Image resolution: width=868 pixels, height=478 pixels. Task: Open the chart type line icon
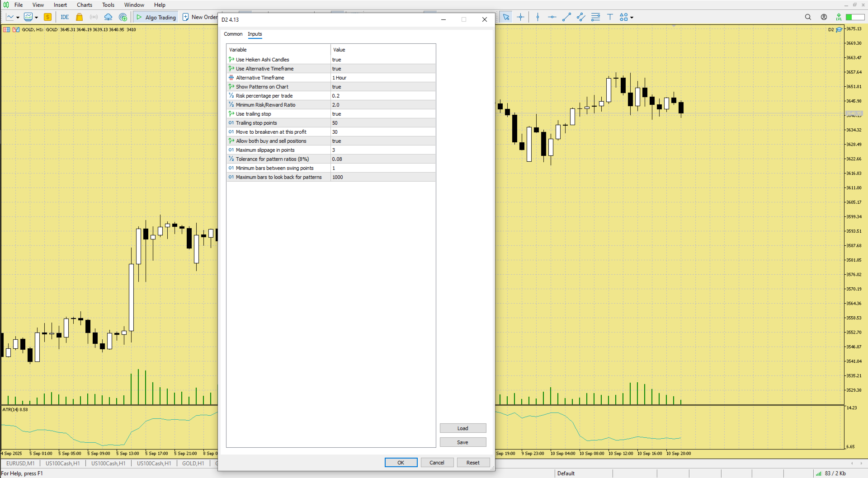click(10, 17)
